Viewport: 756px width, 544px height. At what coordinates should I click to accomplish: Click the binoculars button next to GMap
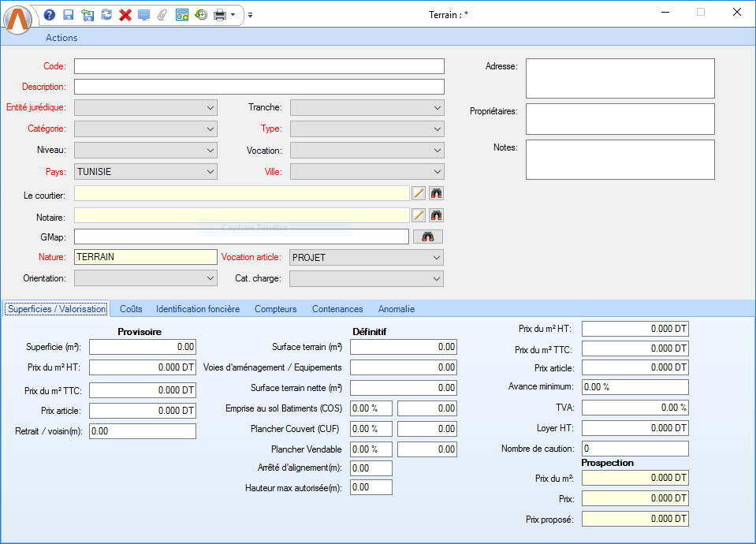428,237
